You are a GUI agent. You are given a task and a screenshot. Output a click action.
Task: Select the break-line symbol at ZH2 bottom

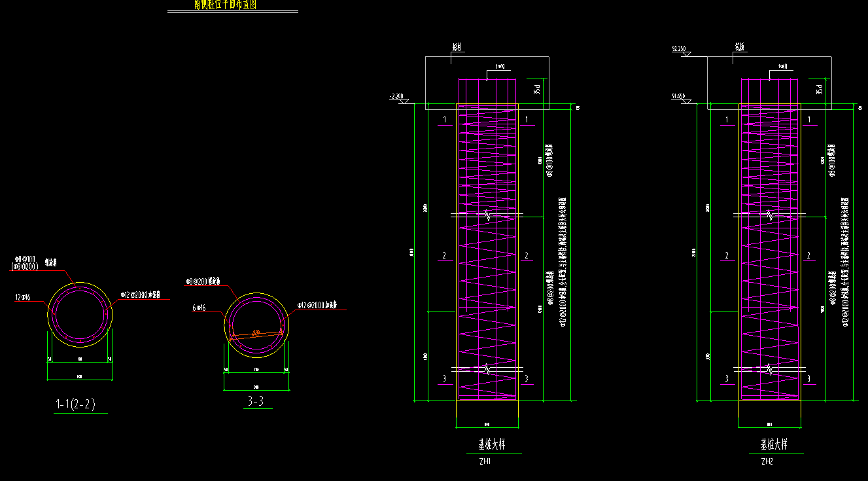[x=770, y=370]
